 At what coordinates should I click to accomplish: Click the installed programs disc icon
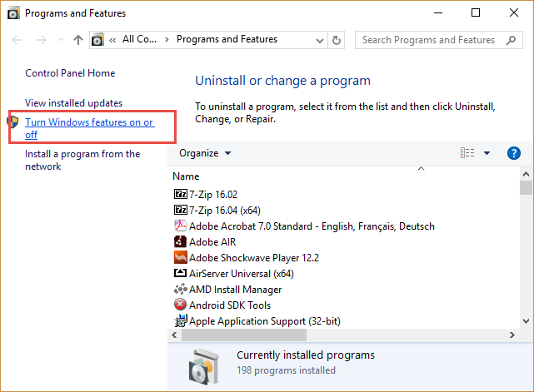[x=204, y=367]
